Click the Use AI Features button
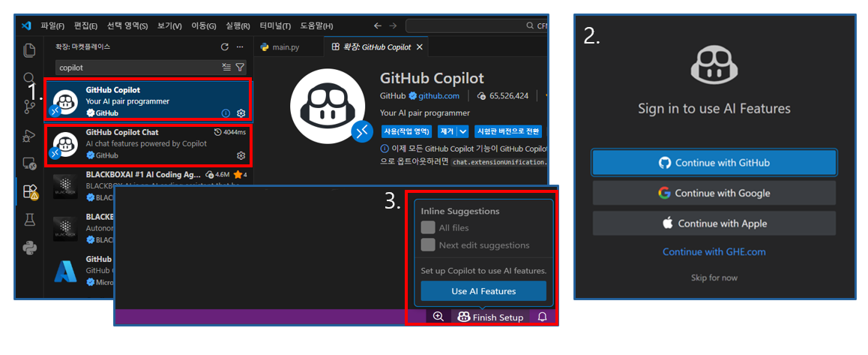 pyautogui.click(x=483, y=291)
